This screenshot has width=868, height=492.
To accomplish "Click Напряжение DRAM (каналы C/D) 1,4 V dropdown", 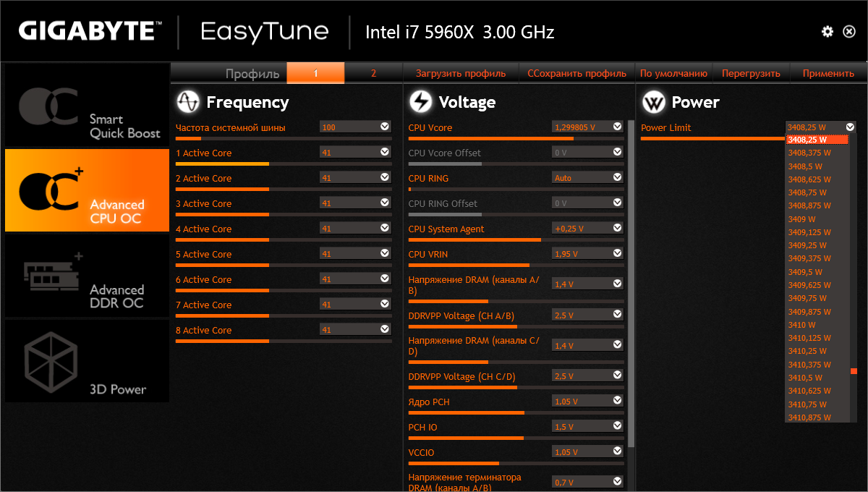I will pyautogui.click(x=587, y=346).
